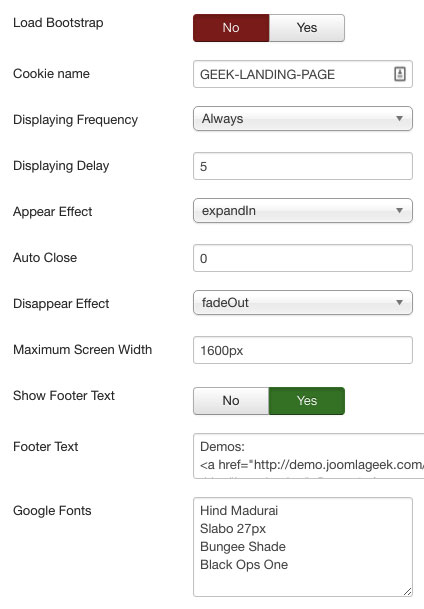Click the Displaying Frequency label
Viewport: 424px width, 609px height.
point(75,120)
